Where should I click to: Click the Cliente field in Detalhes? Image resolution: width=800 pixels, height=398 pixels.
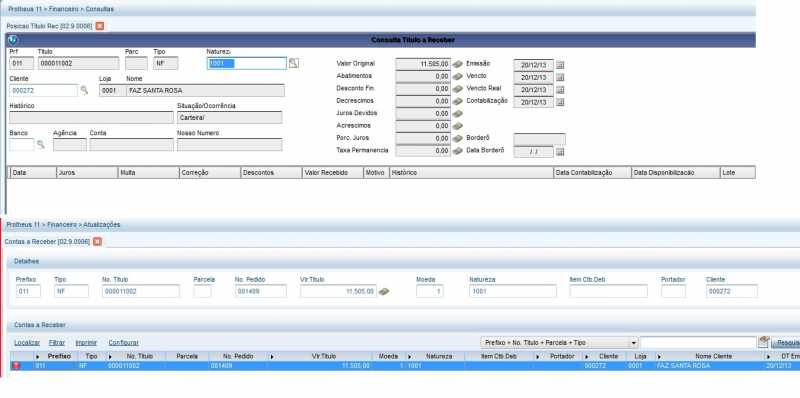732,291
